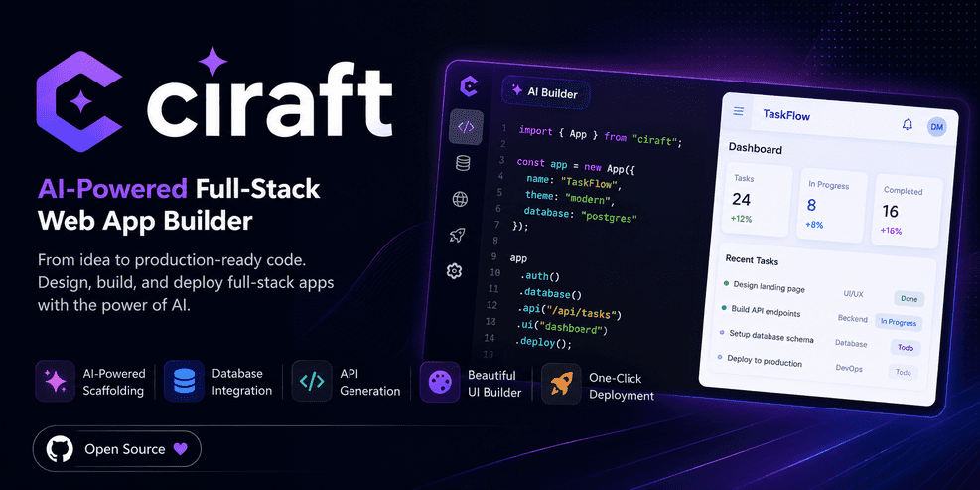The height and width of the screenshot is (490, 980).
Task: Click Todo badge on Deploy to production row
Action: (904, 372)
